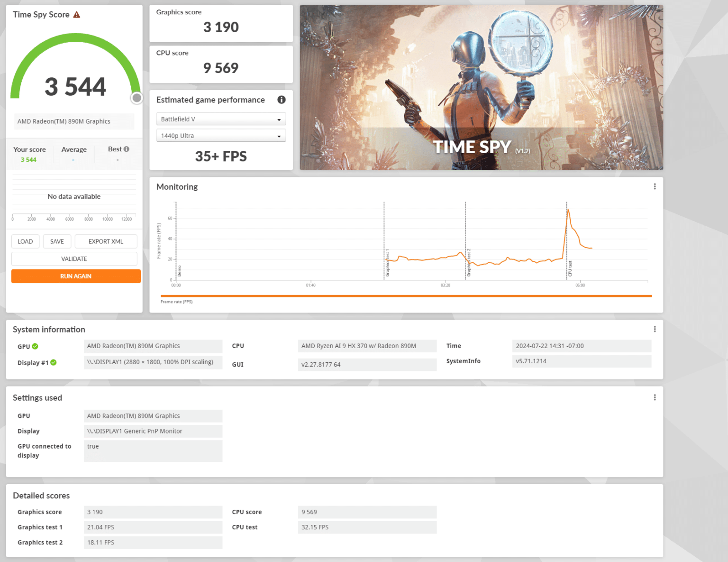This screenshot has height=562, width=728.
Task: Click the GUI version v2.27.8177 64
Action: (367, 365)
